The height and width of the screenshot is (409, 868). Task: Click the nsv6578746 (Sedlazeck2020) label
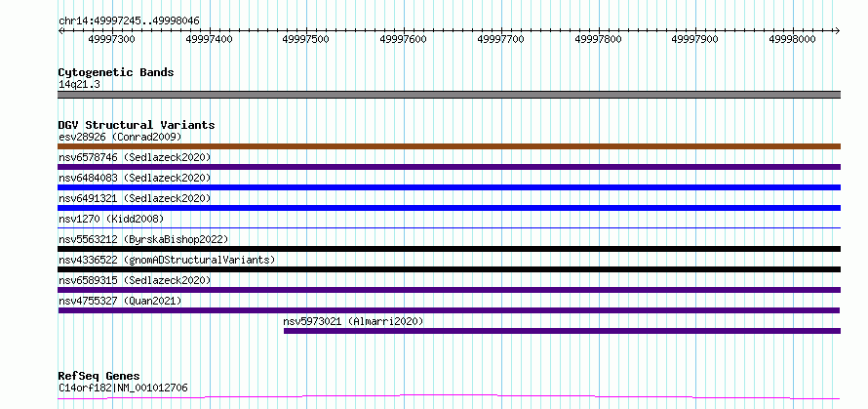tap(135, 157)
